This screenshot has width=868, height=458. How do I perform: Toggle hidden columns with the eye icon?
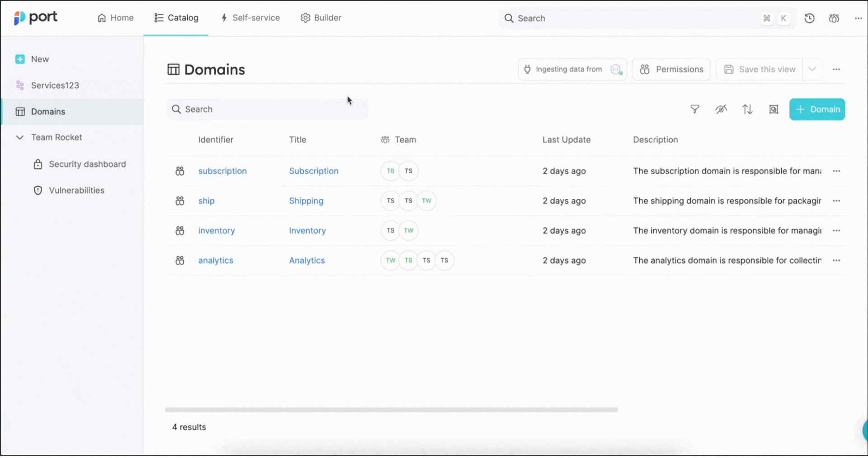[721, 109]
